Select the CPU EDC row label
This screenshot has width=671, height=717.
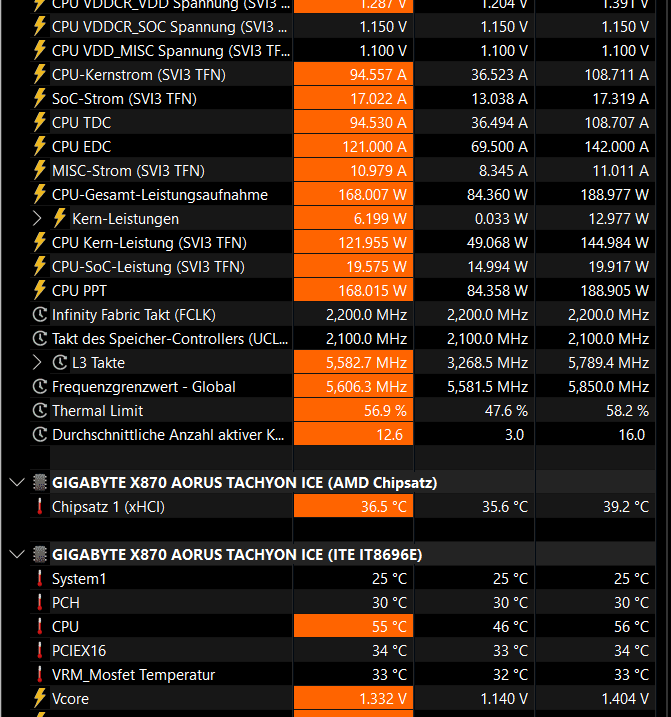pyautogui.click(x=81, y=147)
